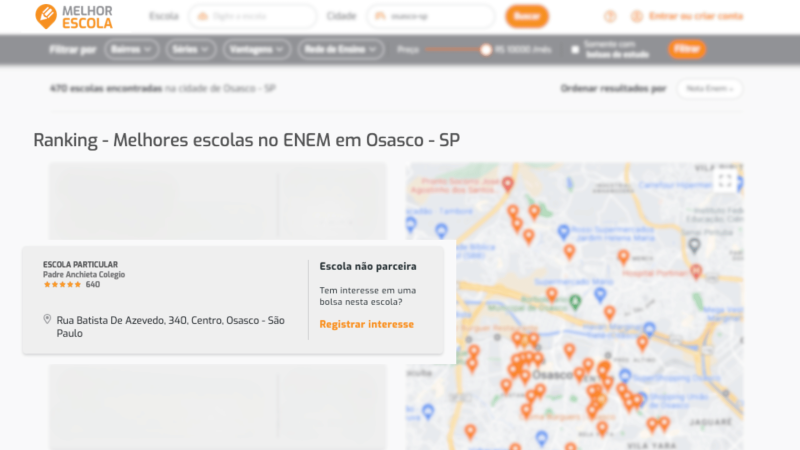Screen dimensions: 800x450
Task: Focus the Escola search input
Action: (253, 16)
